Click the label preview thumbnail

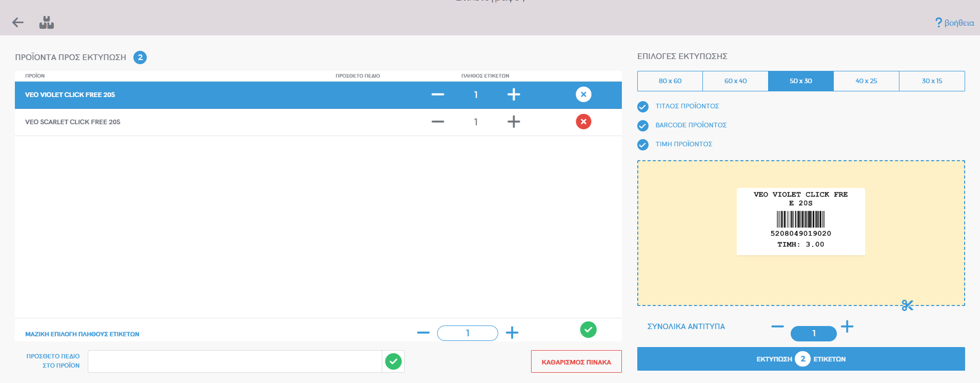[x=801, y=221]
